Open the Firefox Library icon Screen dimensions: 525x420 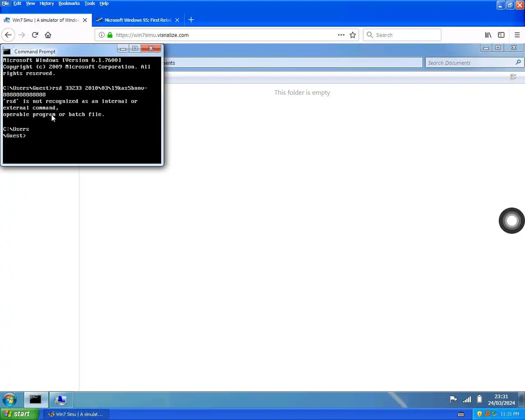click(x=488, y=35)
